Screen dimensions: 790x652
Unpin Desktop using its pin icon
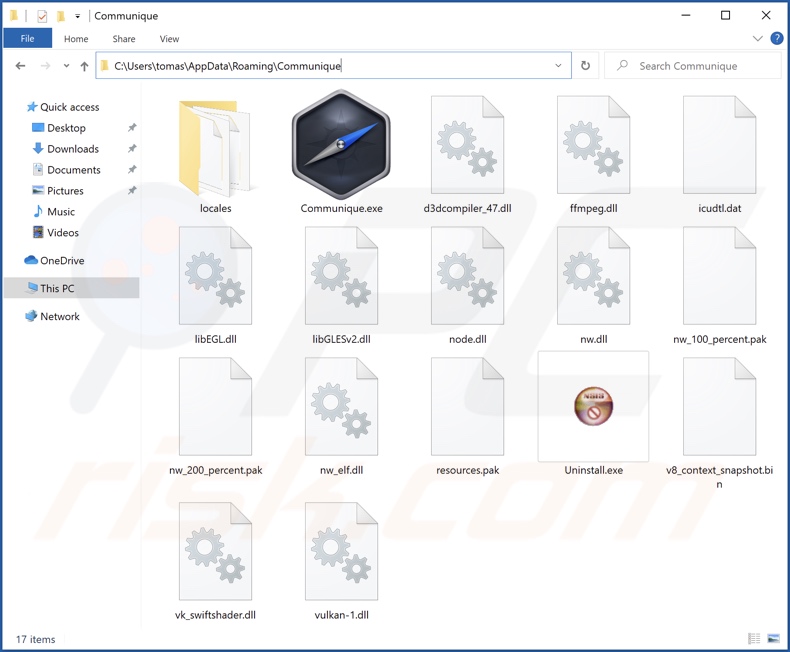coord(132,127)
